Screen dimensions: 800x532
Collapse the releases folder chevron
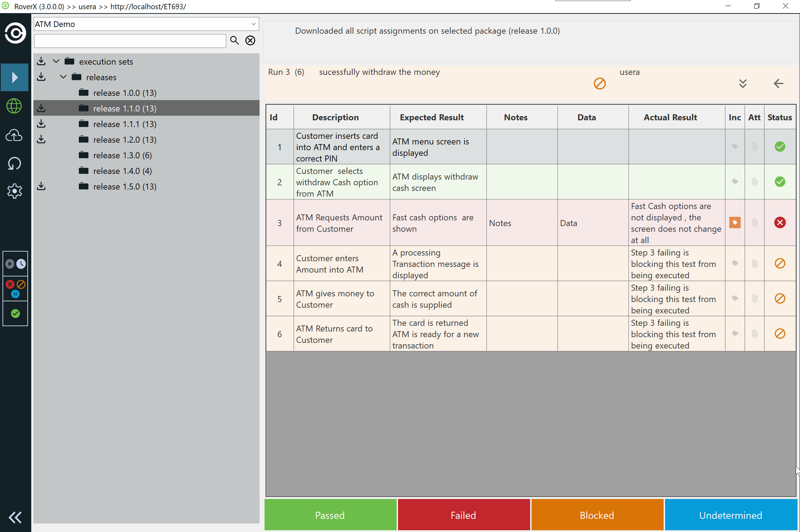click(63, 77)
